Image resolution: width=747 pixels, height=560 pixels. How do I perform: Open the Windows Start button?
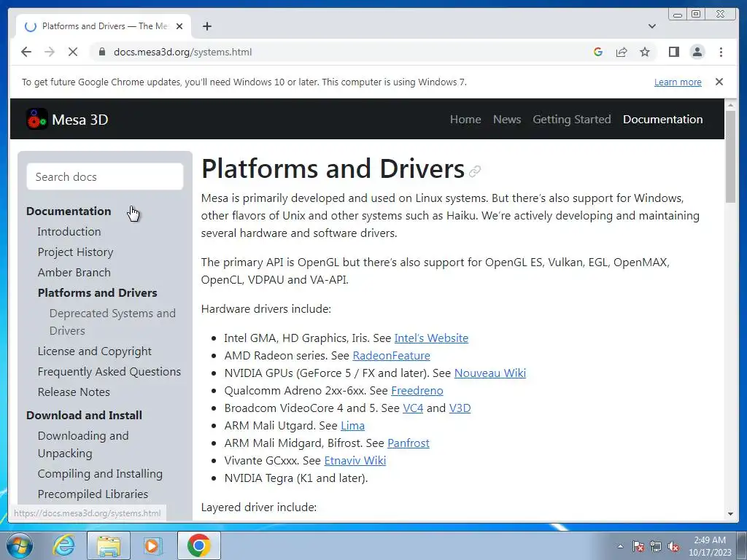point(20,545)
